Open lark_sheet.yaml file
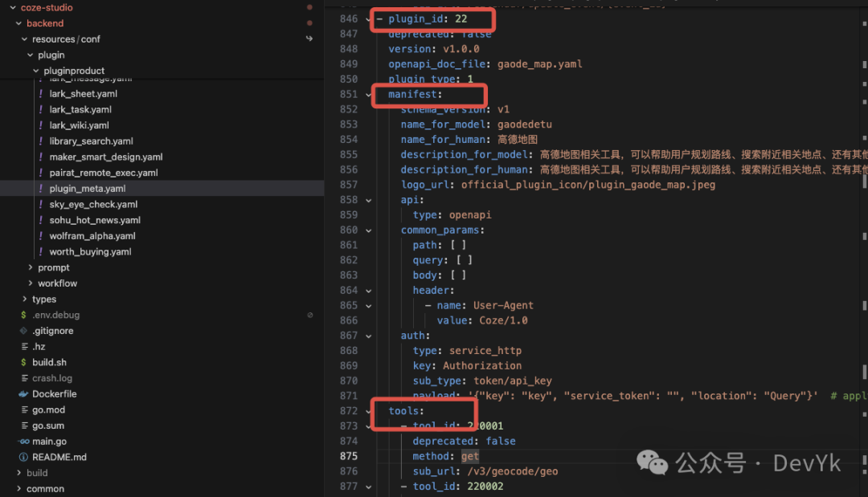868x497 pixels. (x=83, y=94)
